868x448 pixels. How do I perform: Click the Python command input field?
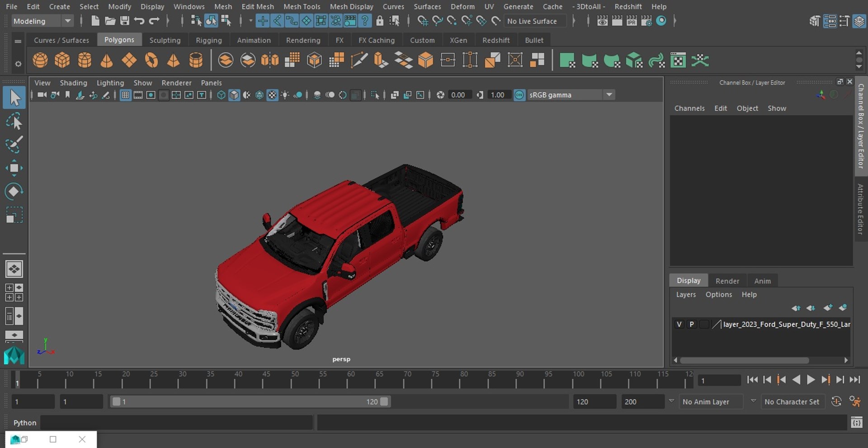coord(177,423)
